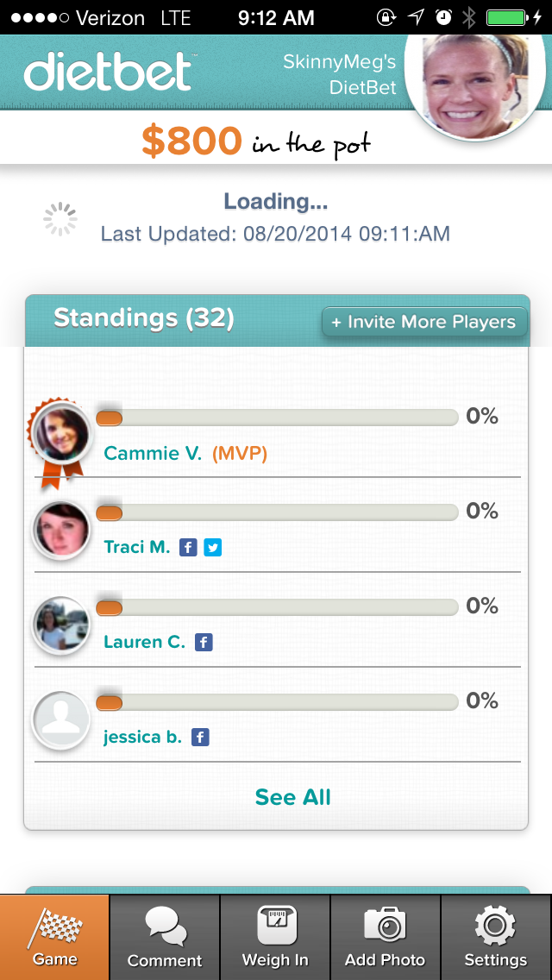Tap Traci M.'s Twitter icon

(x=212, y=548)
